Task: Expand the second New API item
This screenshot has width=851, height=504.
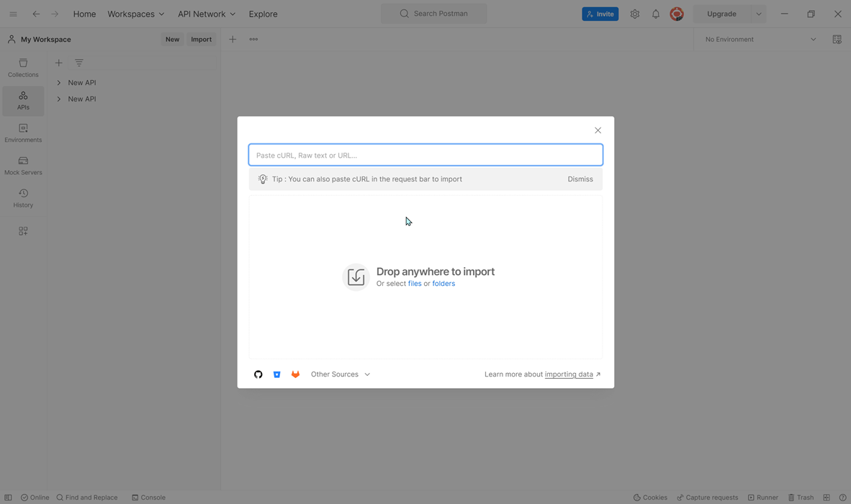Action: click(x=58, y=99)
